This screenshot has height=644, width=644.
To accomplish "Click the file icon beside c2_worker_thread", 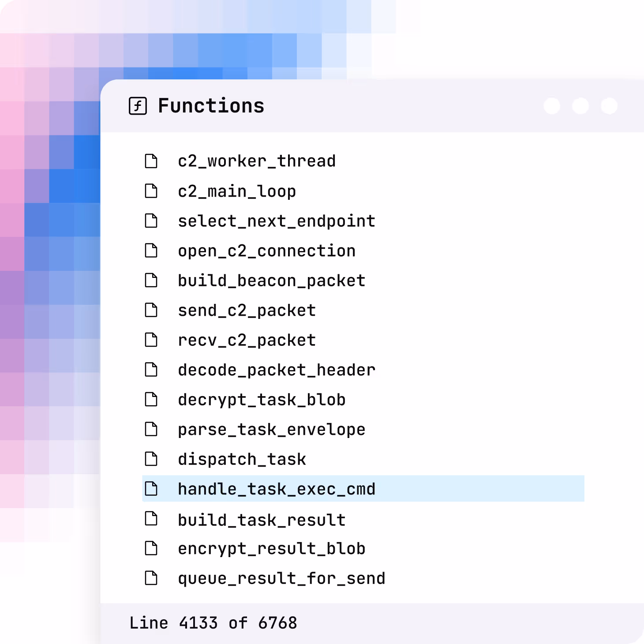I will click(151, 161).
